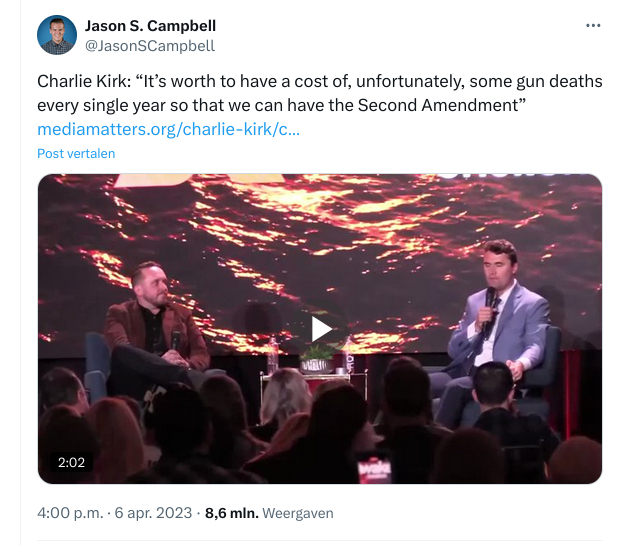Translate the post via Post vertalen
The image size is (617, 546).
tap(76, 154)
